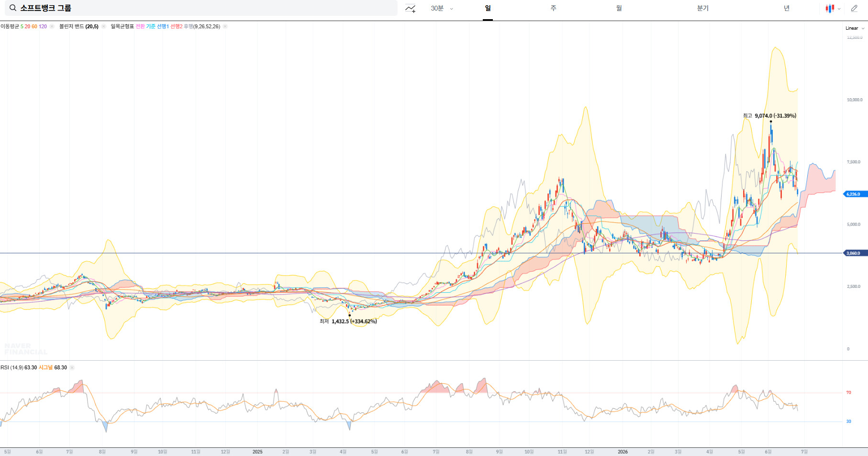868x456 pixels.
Task: Click the 최고 9,074.0 high marker label
Action: (769, 116)
